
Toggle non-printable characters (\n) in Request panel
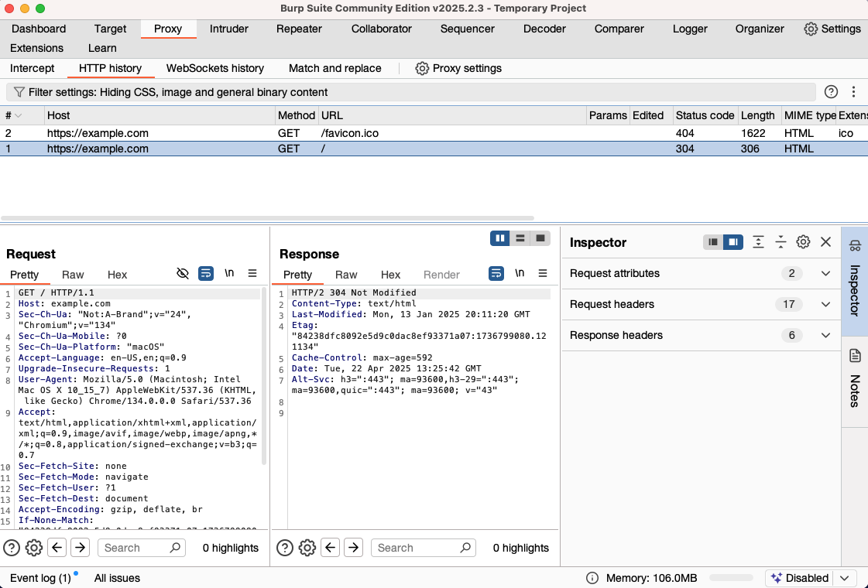pos(229,273)
